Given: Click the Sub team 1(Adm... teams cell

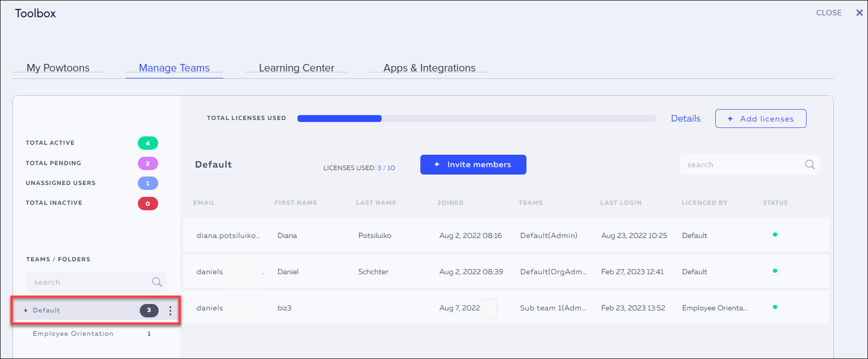Looking at the screenshot, I should click(553, 308).
